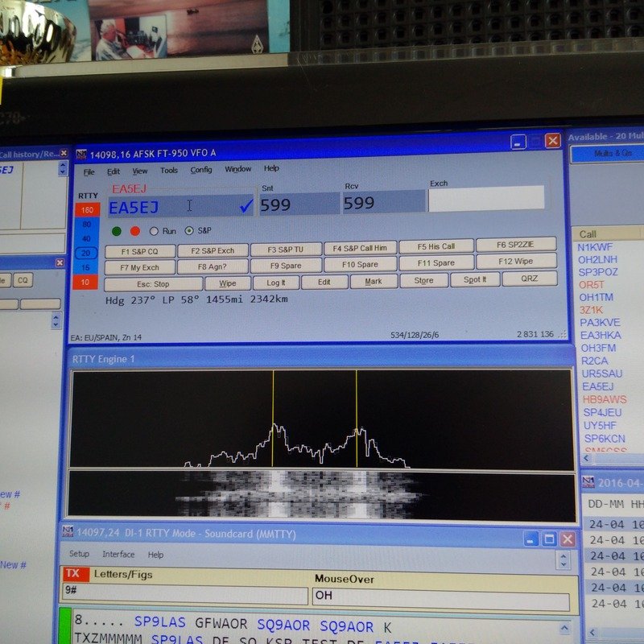Select the 160 meter band button

(87, 210)
